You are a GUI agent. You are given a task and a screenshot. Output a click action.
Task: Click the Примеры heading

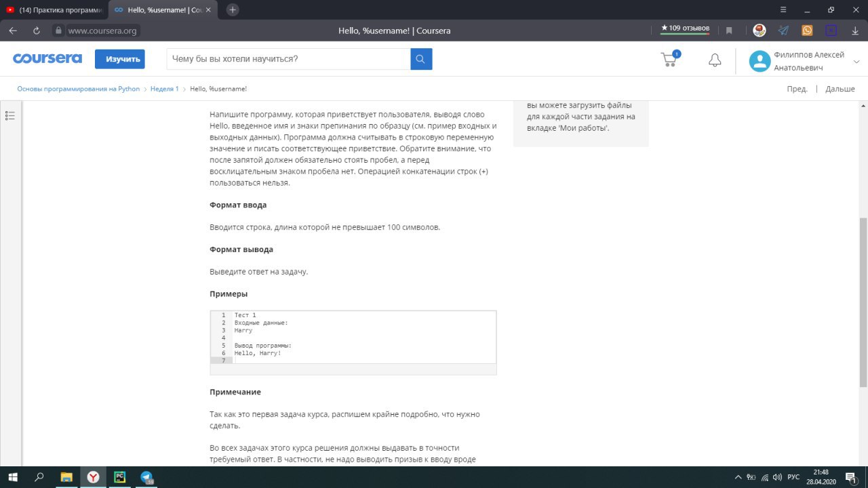(229, 294)
